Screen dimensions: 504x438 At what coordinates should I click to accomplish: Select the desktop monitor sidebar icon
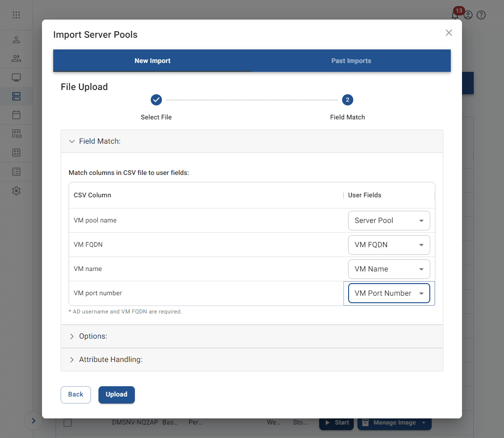(x=16, y=77)
